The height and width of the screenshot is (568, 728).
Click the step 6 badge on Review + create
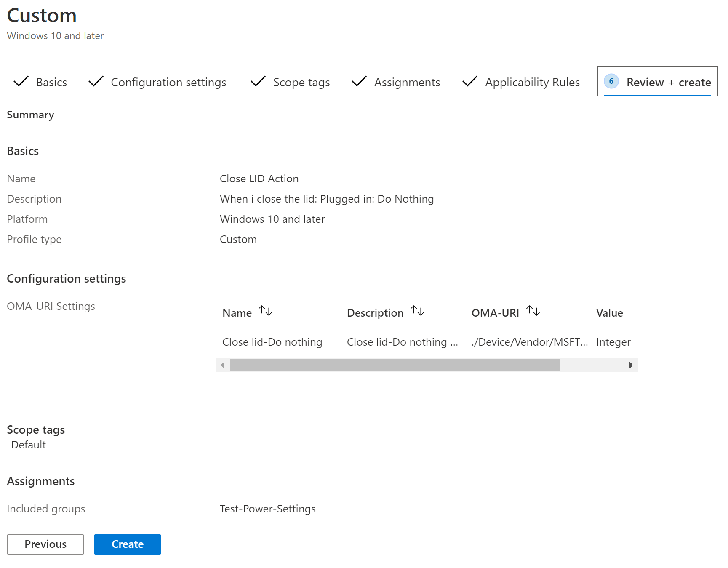coord(611,82)
